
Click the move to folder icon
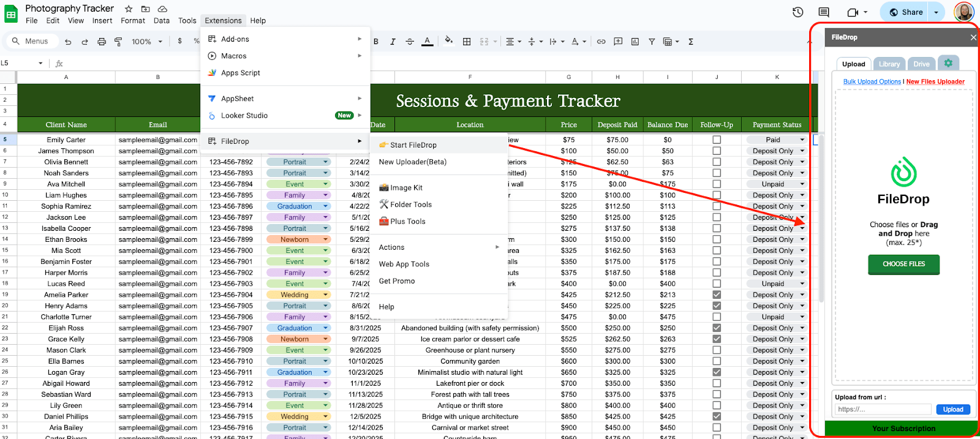pos(145,9)
